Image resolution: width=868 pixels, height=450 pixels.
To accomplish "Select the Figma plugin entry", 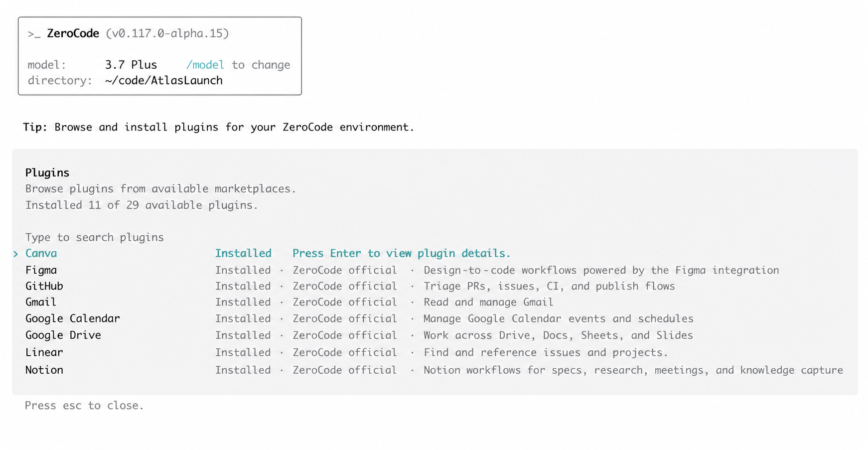I will tap(434, 270).
